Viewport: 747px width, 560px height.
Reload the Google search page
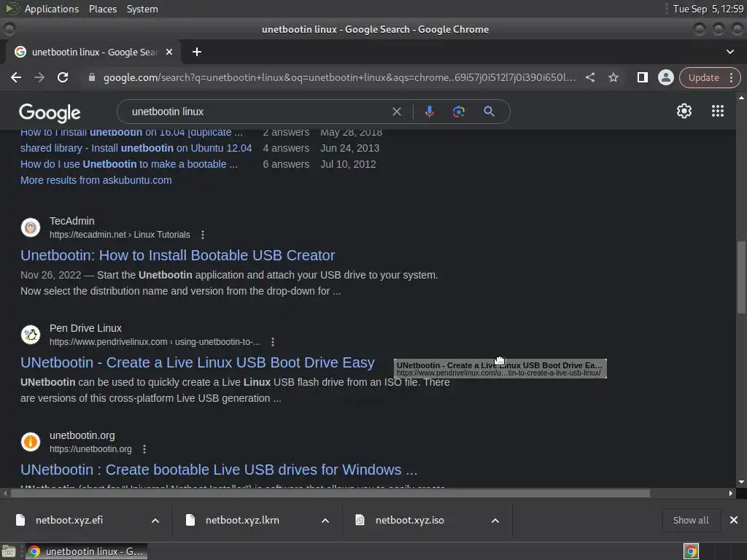coord(63,77)
